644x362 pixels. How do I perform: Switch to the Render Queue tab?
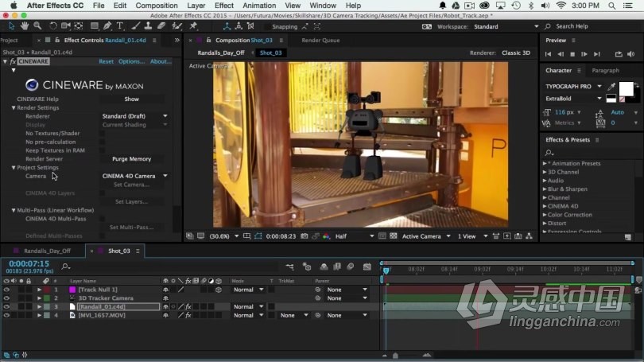point(320,41)
